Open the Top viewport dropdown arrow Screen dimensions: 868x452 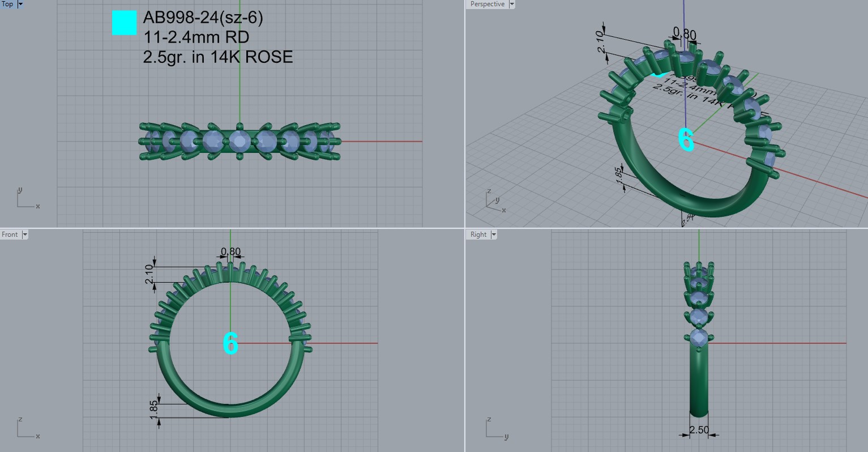tap(20, 4)
